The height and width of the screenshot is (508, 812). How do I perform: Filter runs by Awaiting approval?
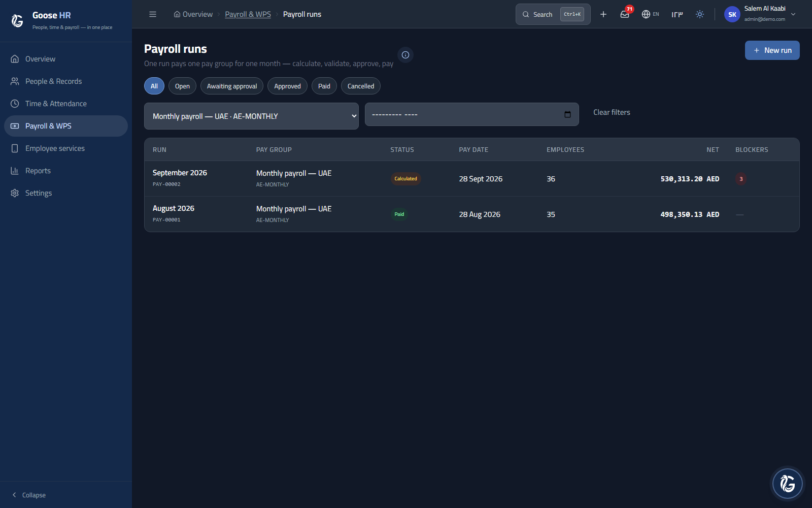click(x=232, y=86)
